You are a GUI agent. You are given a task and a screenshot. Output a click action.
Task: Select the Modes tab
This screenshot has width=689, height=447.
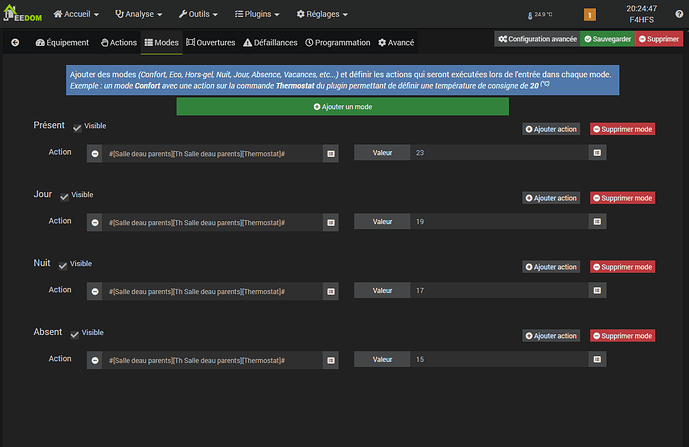(162, 43)
